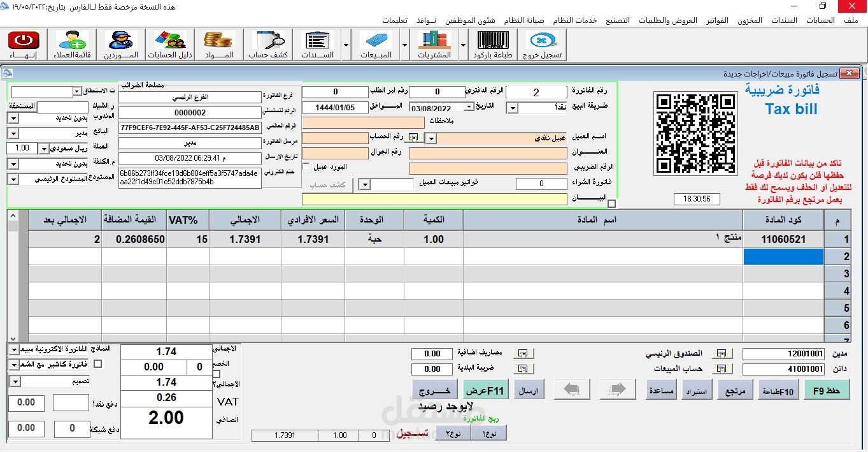Enable the checkbox under الخصم label
Screen dimensions: 868x452
[217, 374]
